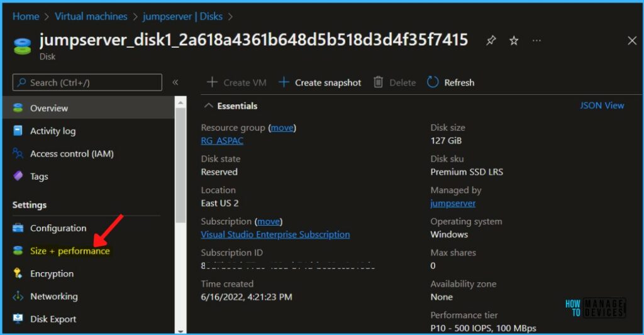Mark disk as favorite with star icon
Viewport: 644px width, 335px height.
[x=514, y=40]
